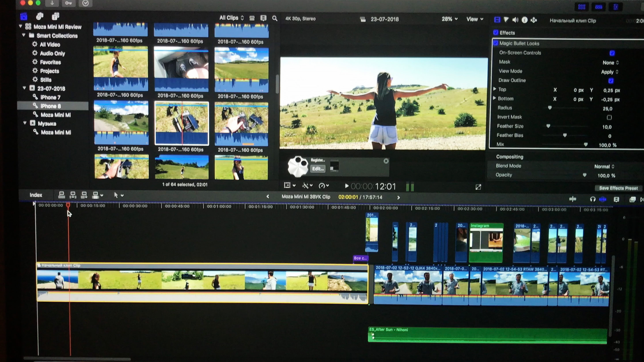Open the audio inspector speaker icon
This screenshot has height=362, width=644.
click(x=515, y=20)
